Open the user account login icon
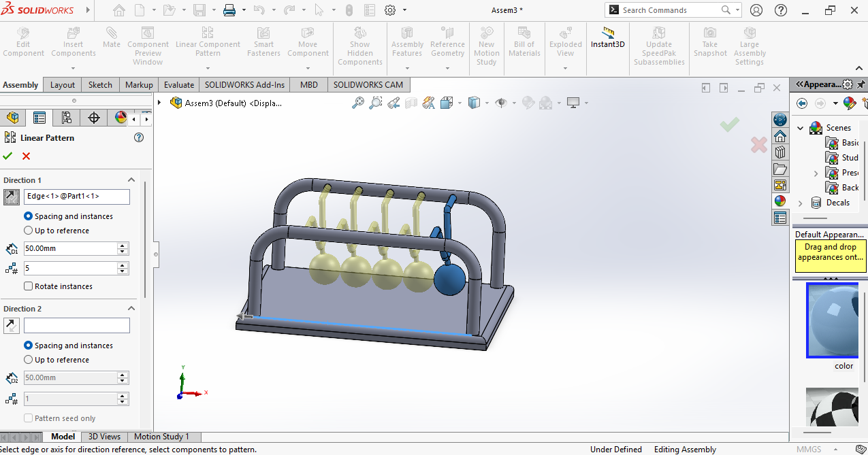The width and height of the screenshot is (868, 455). point(756,10)
